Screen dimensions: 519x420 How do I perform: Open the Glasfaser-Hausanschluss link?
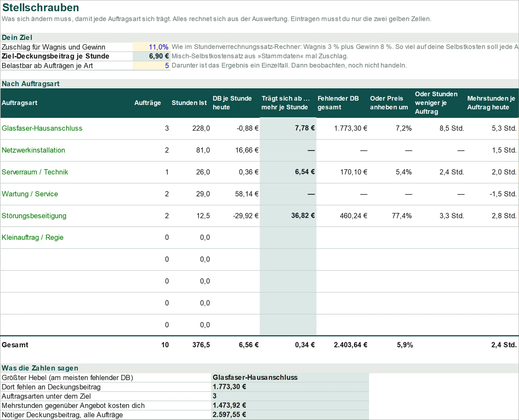tap(42, 128)
